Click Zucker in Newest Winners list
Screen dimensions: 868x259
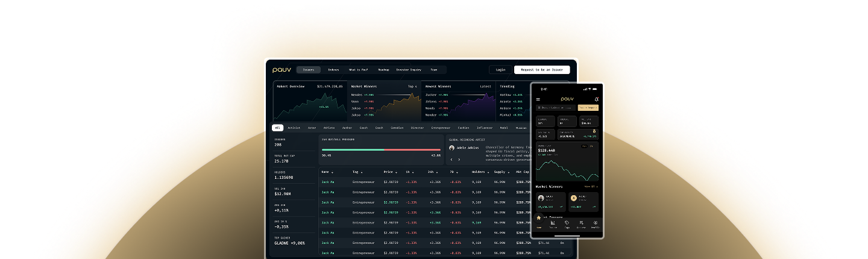coord(431,95)
